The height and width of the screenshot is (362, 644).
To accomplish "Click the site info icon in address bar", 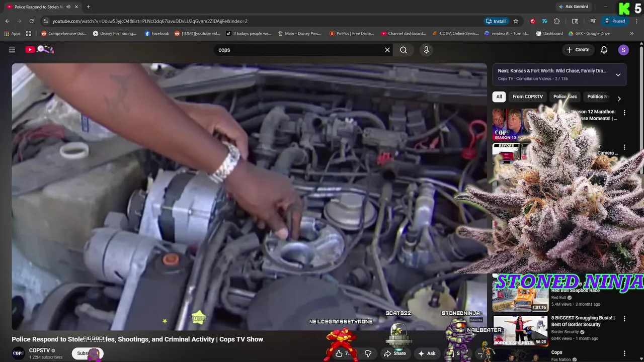I will pyautogui.click(x=46, y=21).
